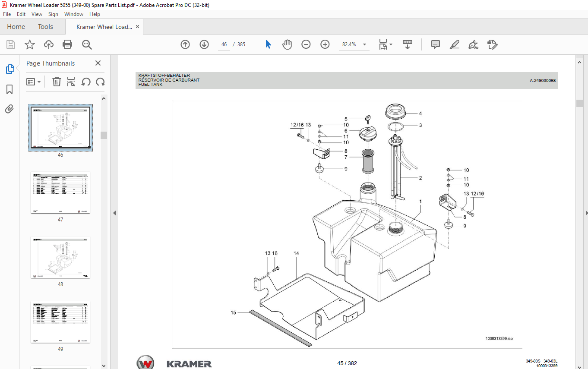Screen dimensions: 588x369
Task: Click thumbnails panel scroll up arrow
Action: pyautogui.click(x=104, y=98)
